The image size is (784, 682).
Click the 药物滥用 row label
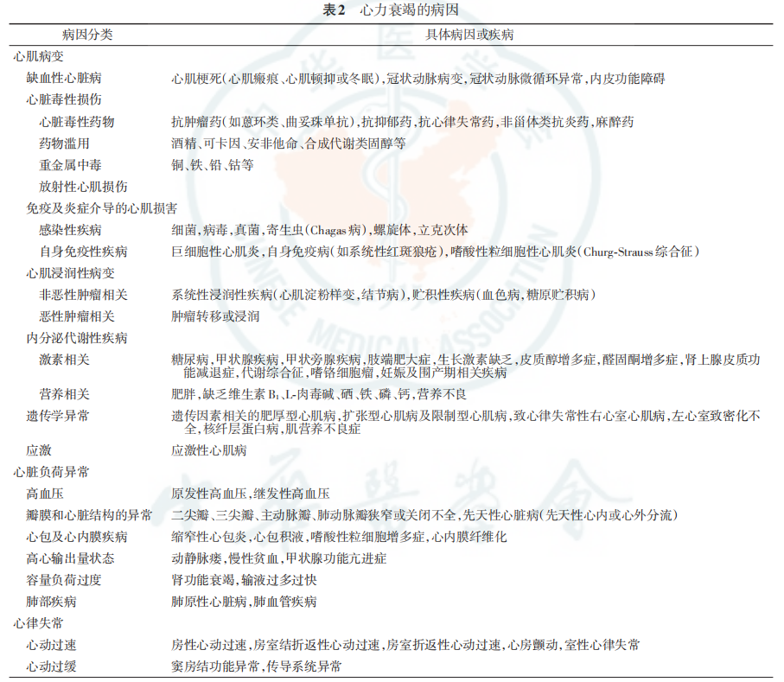click(x=64, y=143)
